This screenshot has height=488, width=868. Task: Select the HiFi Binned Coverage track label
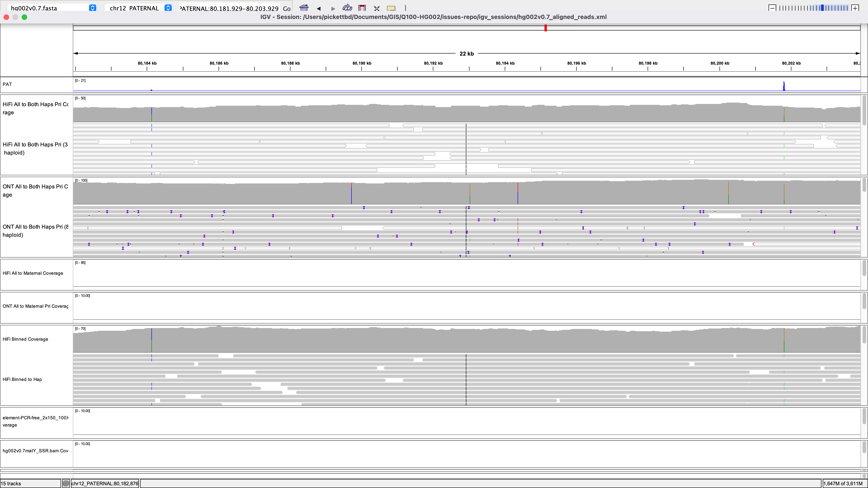(x=25, y=339)
